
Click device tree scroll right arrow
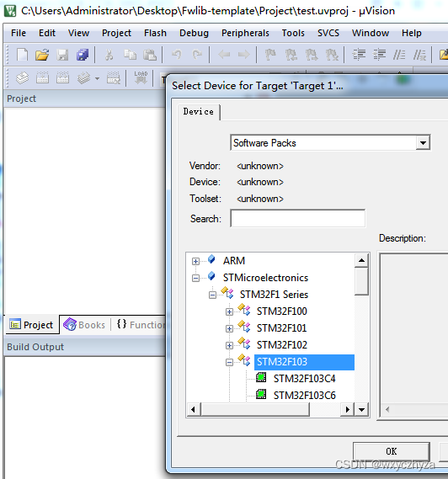[x=348, y=410]
